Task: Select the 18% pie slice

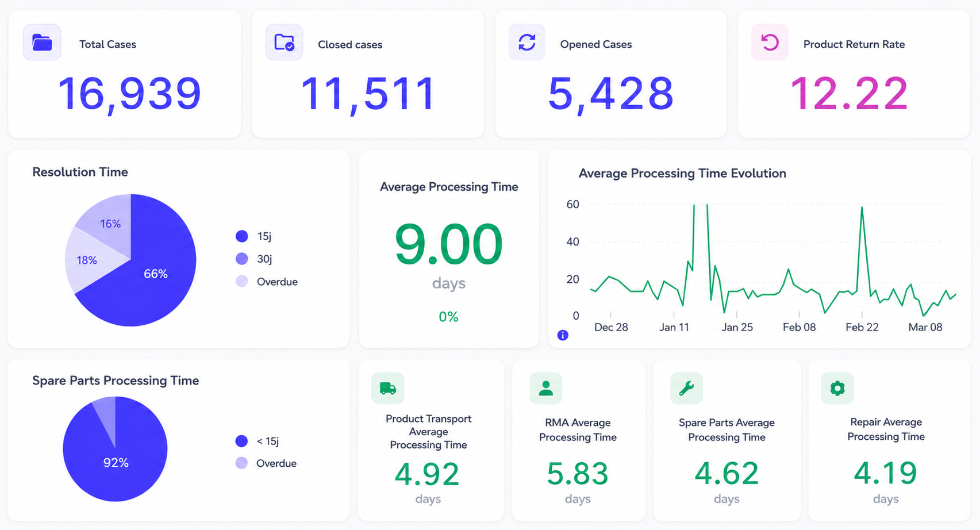Action: point(87,260)
